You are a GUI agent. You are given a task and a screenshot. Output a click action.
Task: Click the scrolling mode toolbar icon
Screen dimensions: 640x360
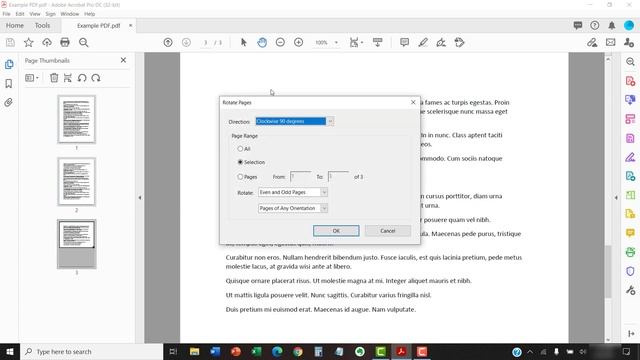coord(378,42)
